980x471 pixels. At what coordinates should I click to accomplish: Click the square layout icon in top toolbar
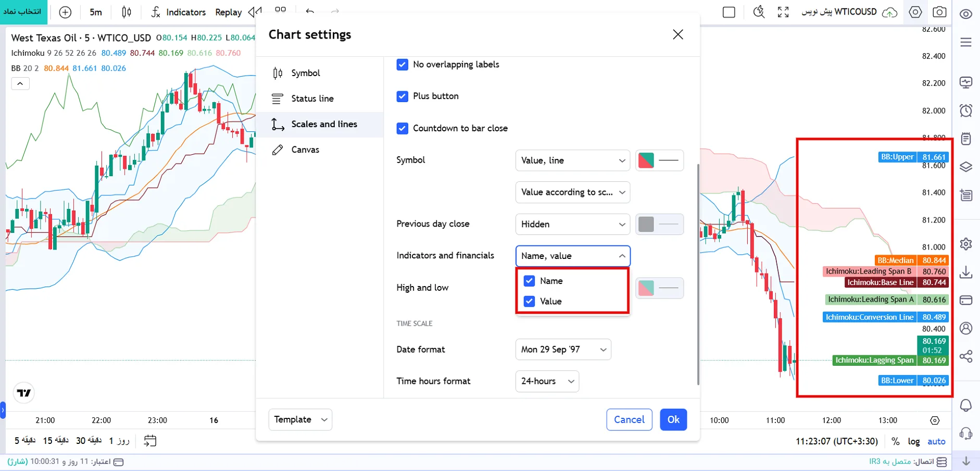click(x=729, y=12)
